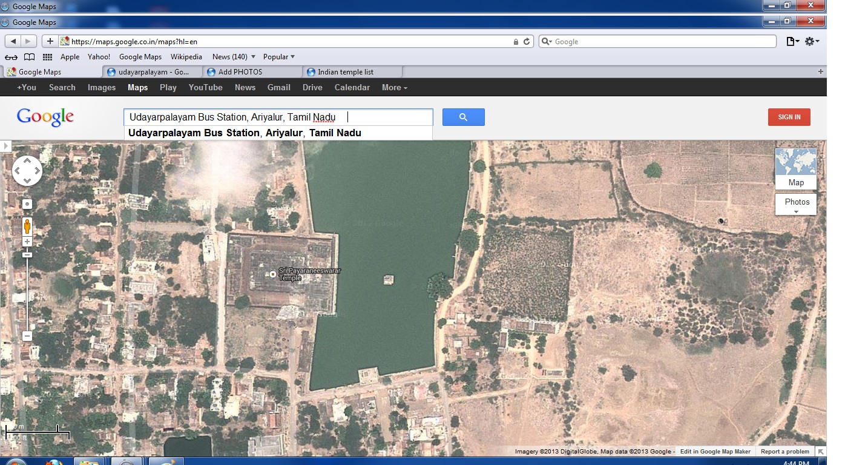The height and width of the screenshot is (465, 868).
Task: Click the show my location button
Action: click(x=27, y=204)
